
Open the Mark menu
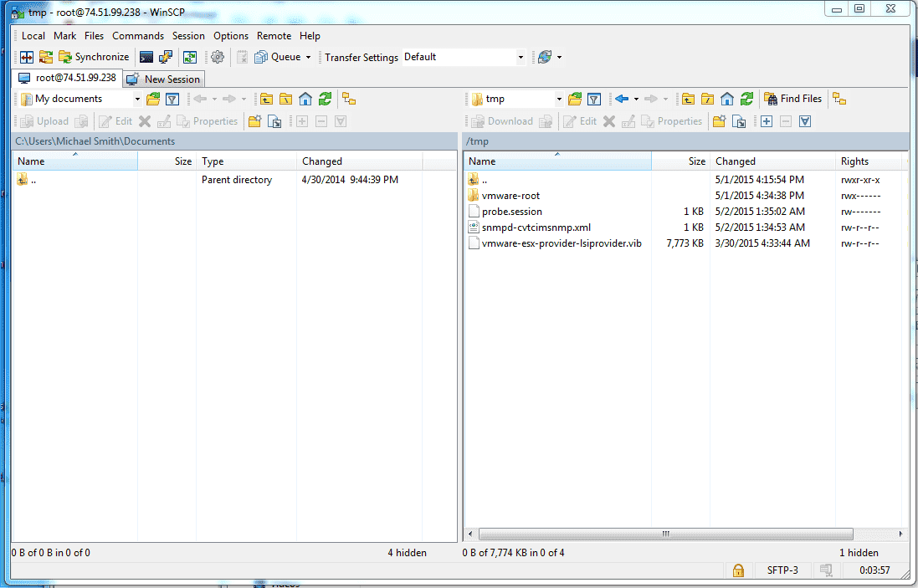pos(65,36)
